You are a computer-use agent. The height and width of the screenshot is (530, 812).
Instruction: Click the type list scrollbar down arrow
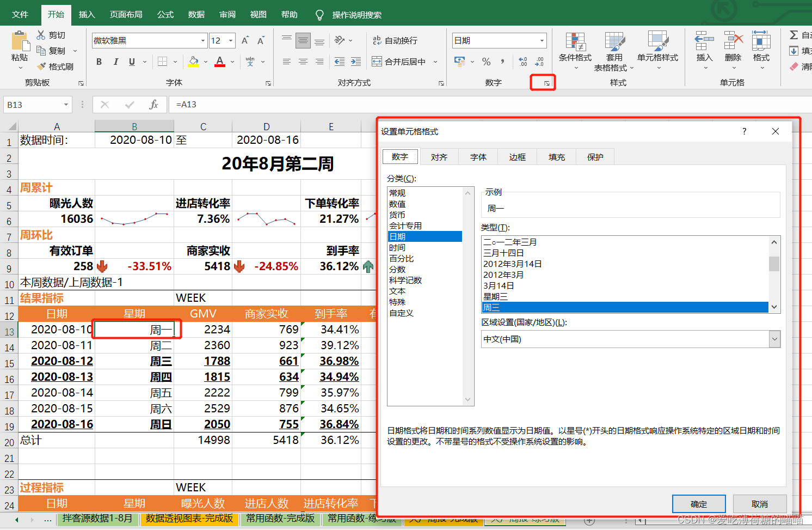[x=774, y=307]
